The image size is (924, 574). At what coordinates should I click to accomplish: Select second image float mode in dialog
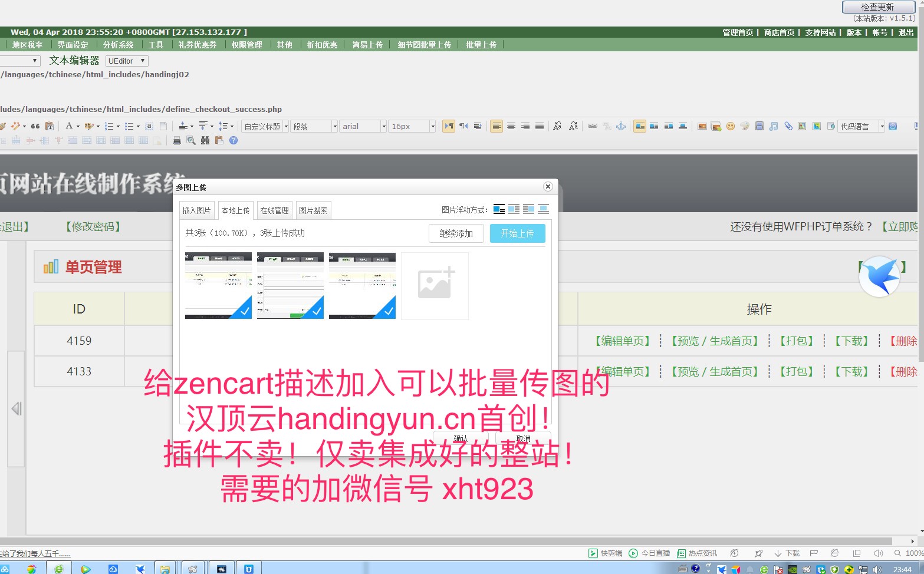514,209
